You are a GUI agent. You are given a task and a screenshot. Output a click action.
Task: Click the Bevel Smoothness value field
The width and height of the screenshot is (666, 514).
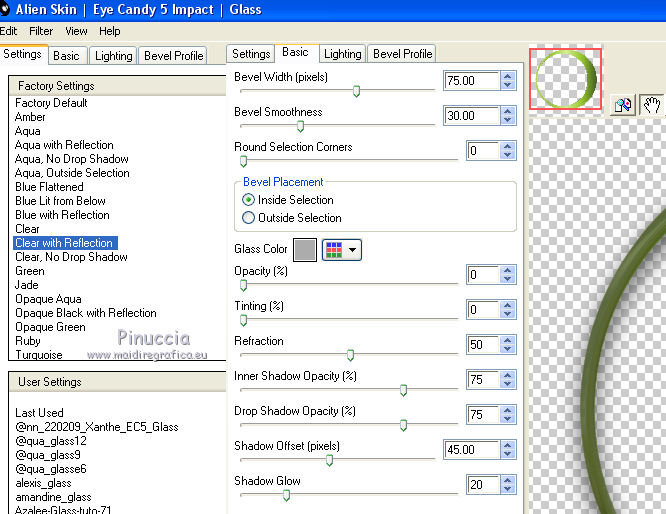click(471, 116)
